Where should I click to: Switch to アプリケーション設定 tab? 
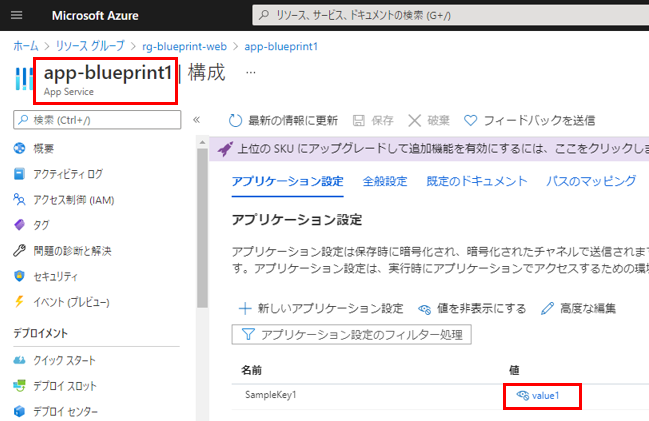click(x=288, y=181)
